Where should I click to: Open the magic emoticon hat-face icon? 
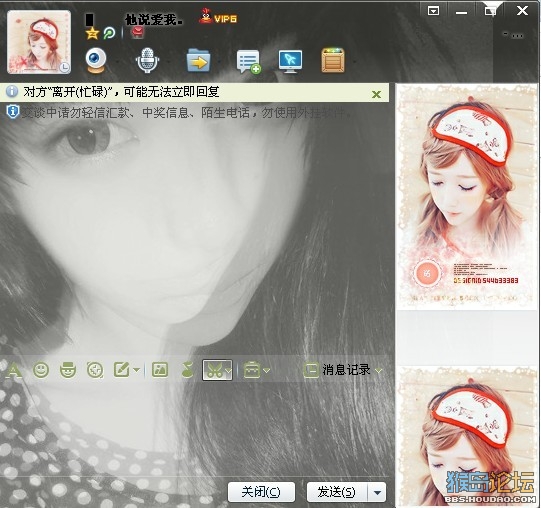(68, 370)
